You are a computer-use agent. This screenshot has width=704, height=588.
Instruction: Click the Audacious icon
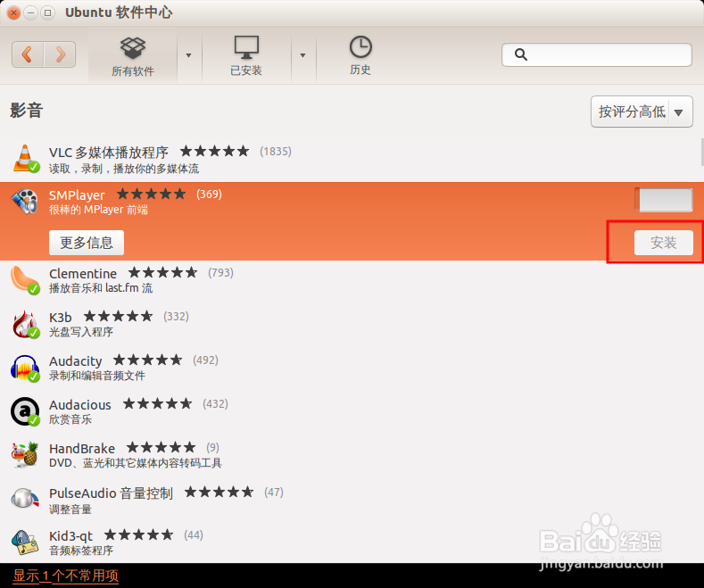[25, 411]
